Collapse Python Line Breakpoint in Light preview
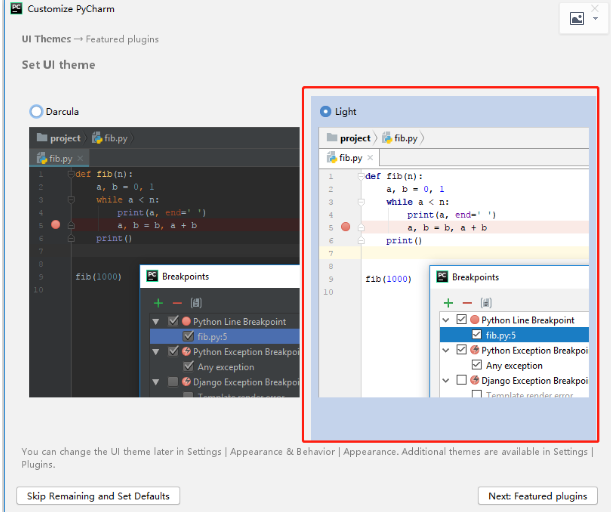Screen dimensions: 611x512 (446, 320)
